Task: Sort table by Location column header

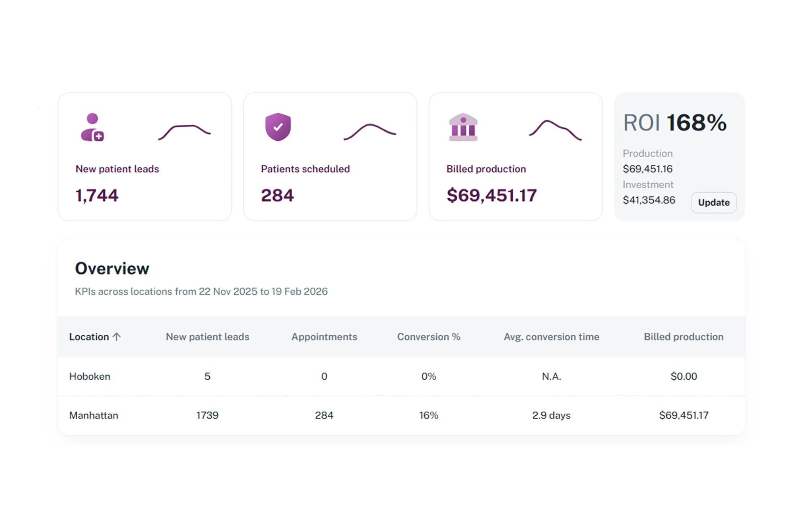Action: coord(89,337)
